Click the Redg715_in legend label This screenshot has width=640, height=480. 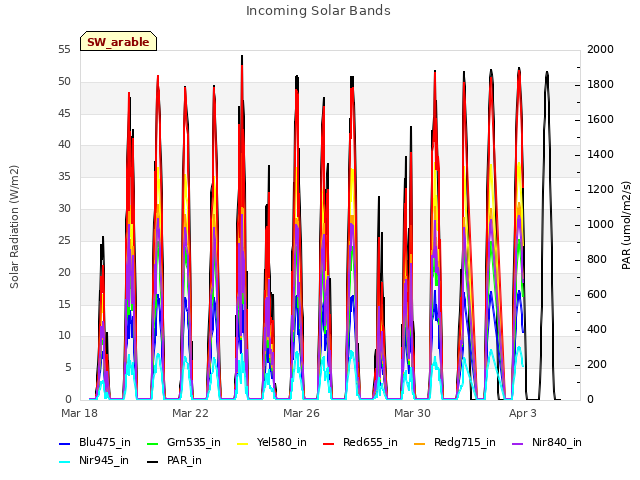465,442
